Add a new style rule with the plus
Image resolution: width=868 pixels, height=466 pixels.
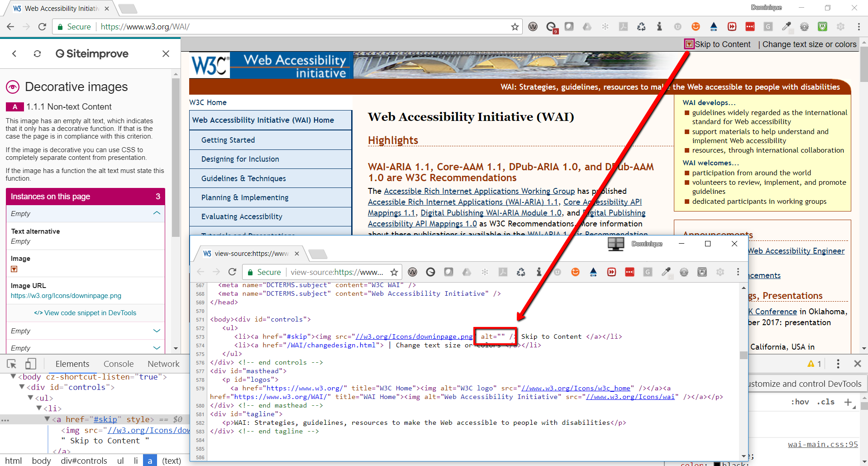point(849,402)
